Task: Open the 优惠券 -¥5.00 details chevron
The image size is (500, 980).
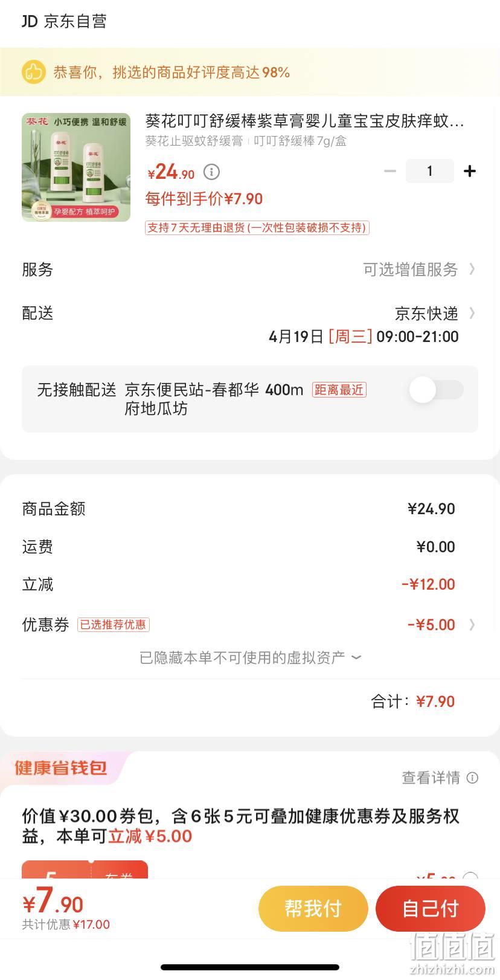Action: [x=472, y=625]
